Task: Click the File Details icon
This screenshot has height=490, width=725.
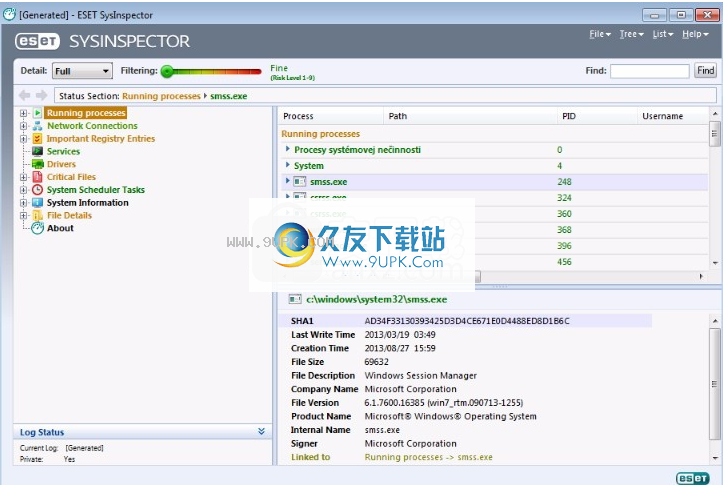Action: click(x=37, y=215)
